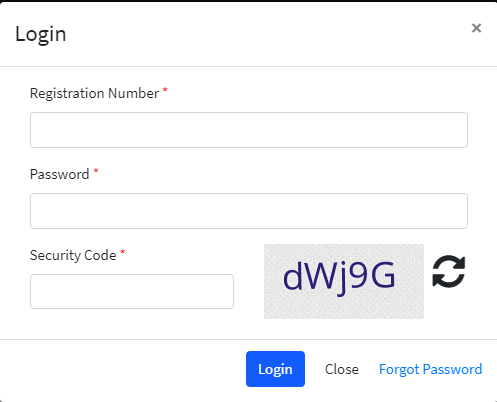The image size is (497, 402).
Task: Click the Close text button
Action: pos(342,369)
